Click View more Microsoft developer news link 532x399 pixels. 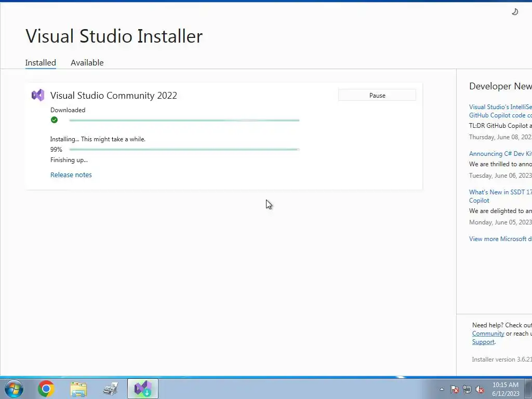pos(500,239)
